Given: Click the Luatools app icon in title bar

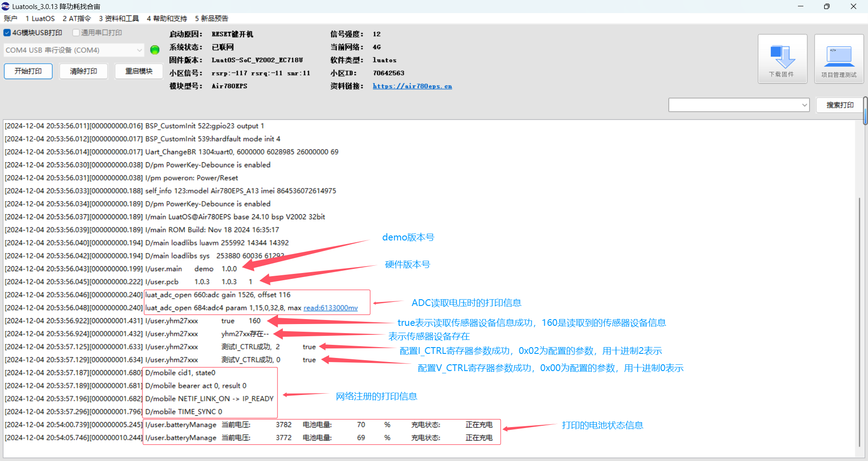Looking at the screenshot, I should (x=5, y=6).
